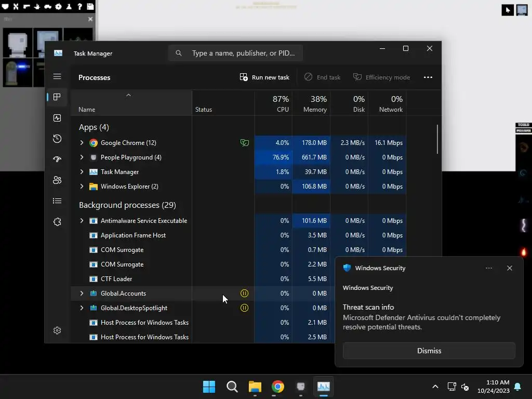Close the People Playground item filter panel
Image resolution: width=532 pixels, height=399 pixels.
pyautogui.click(x=90, y=19)
